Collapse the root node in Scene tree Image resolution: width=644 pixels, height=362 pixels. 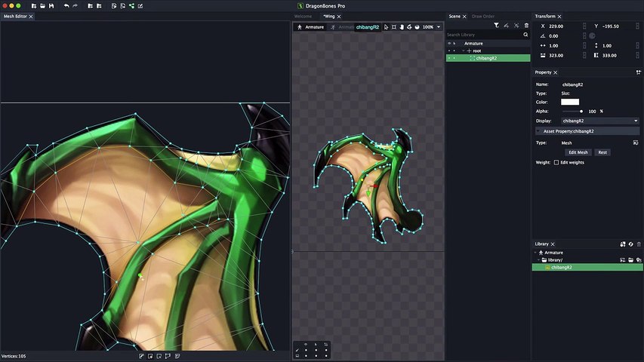pyautogui.click(x=464, y=51)
